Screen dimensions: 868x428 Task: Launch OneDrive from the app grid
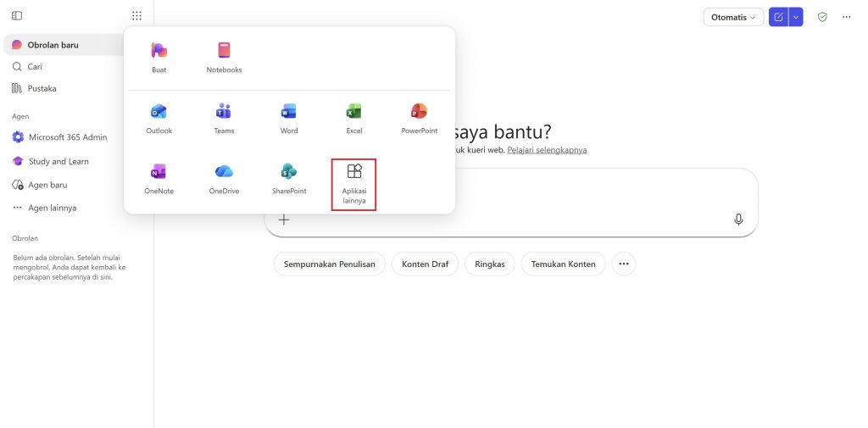click(224, 179)
